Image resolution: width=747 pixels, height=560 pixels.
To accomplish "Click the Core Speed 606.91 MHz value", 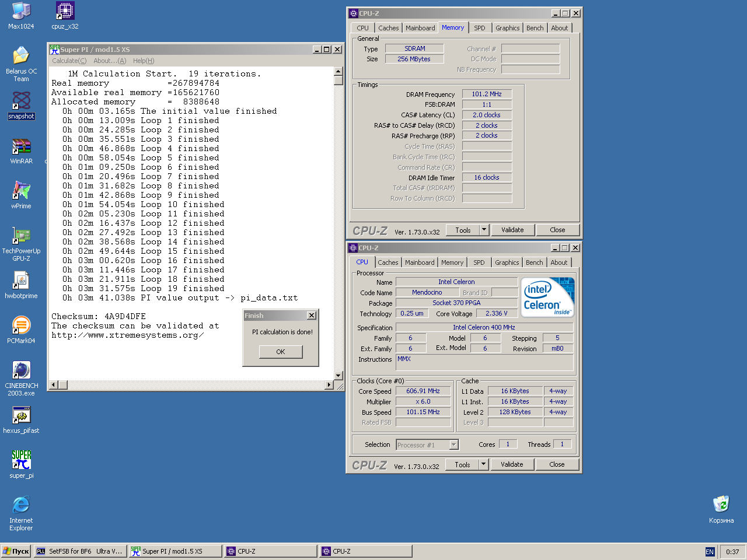I will (423, 391).
